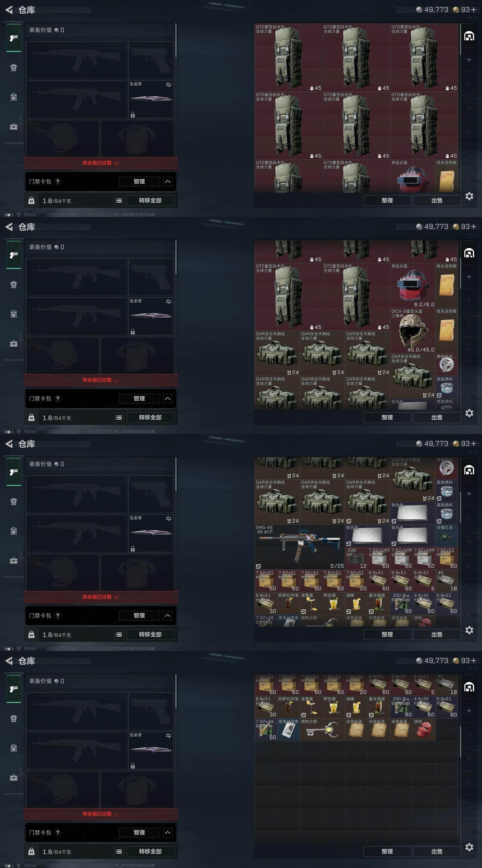Toggle the 坠星者 swap arrows in second screenshot
This screenshot has width=482, height=868.
(x=168, y=302)
